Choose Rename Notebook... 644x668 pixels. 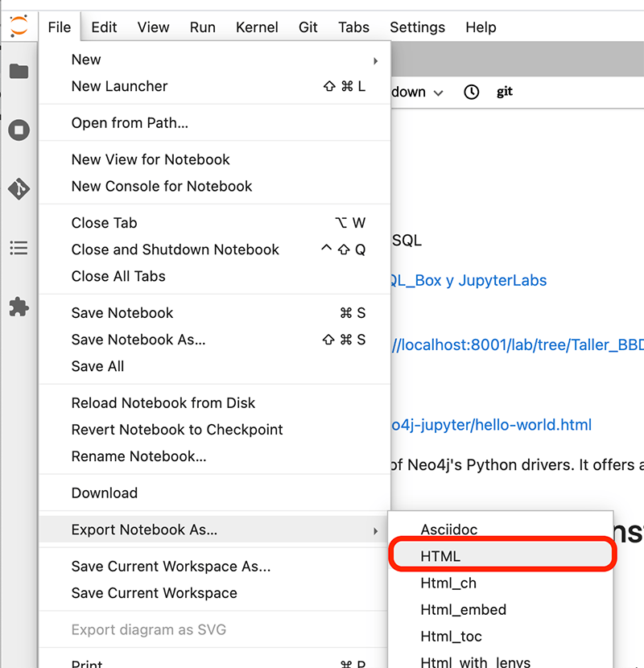point(215,456)
